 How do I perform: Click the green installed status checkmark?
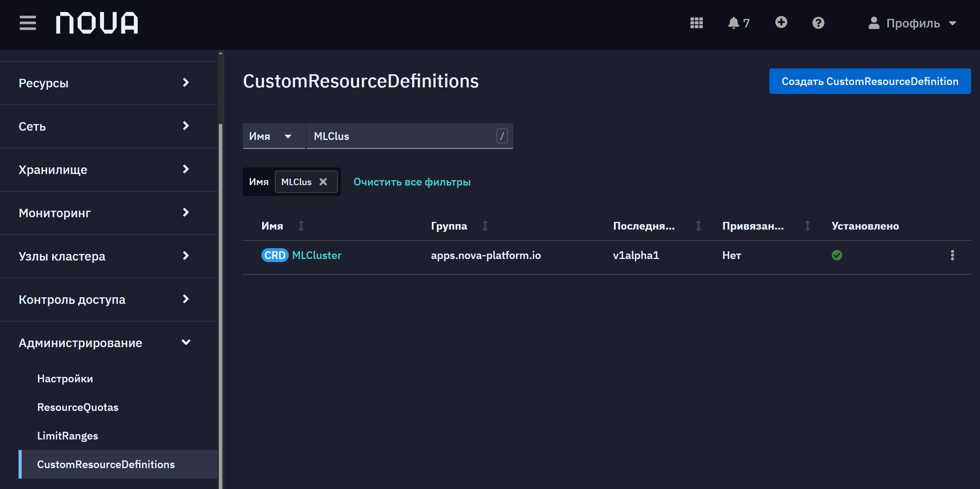coord(837,255)
